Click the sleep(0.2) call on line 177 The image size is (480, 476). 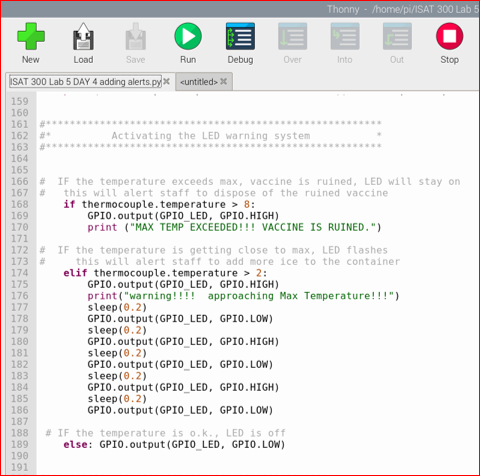coord(117,307)
